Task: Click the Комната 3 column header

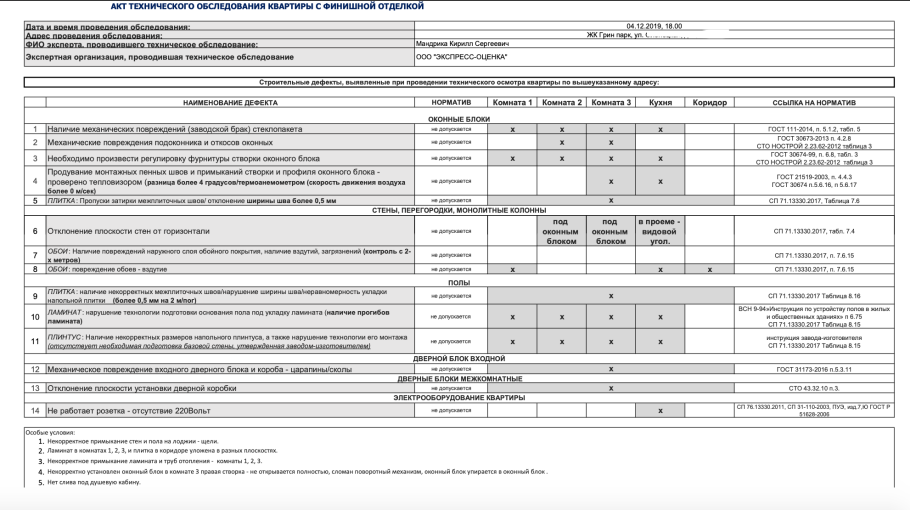Action: pyautogui.click(x=610, y=103)
